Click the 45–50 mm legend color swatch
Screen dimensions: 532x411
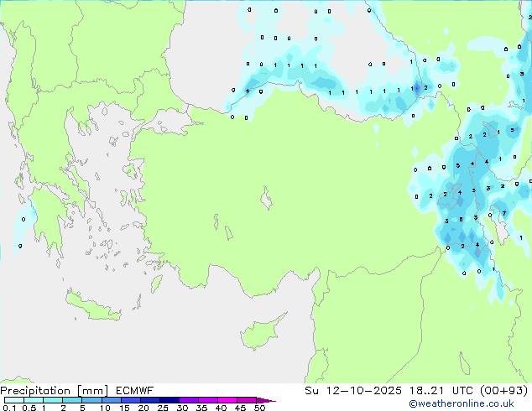[x=247, y=400]
